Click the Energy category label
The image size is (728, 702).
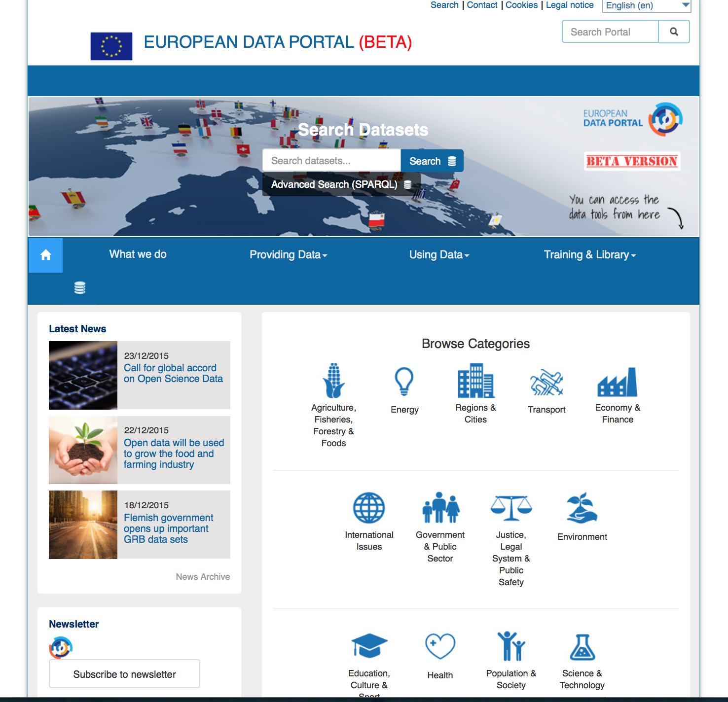point(404,410)
